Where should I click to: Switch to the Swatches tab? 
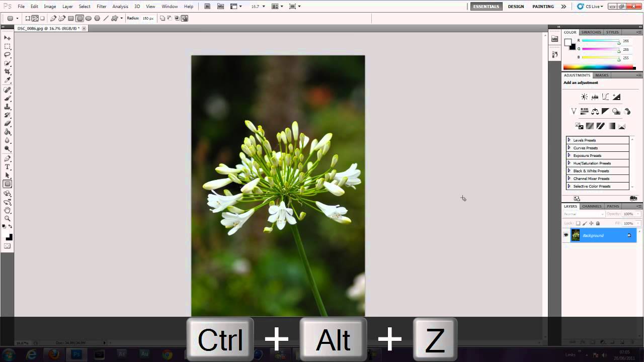point(591,32)
